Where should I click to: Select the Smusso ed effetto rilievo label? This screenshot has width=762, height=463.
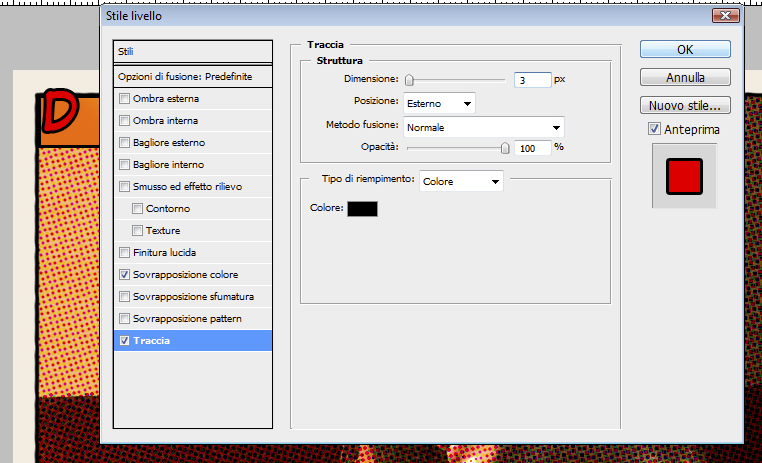coord(187,187)
